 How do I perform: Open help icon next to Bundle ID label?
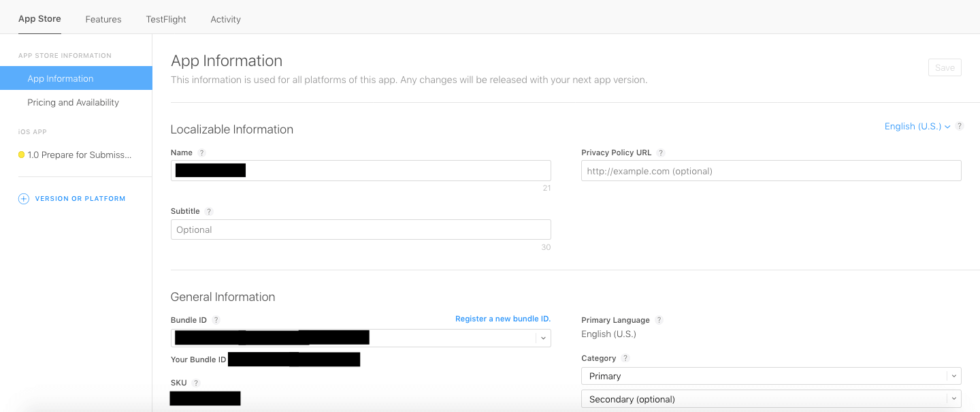216,320
